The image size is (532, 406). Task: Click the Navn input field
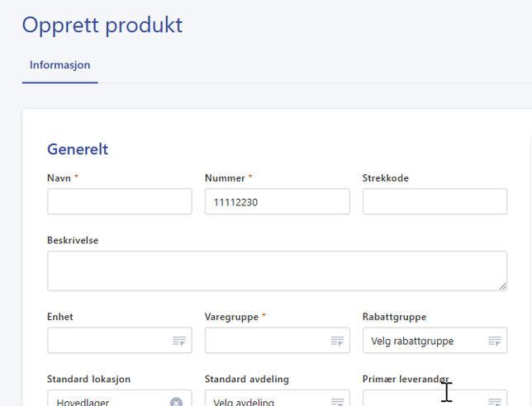tap(119, 201)
